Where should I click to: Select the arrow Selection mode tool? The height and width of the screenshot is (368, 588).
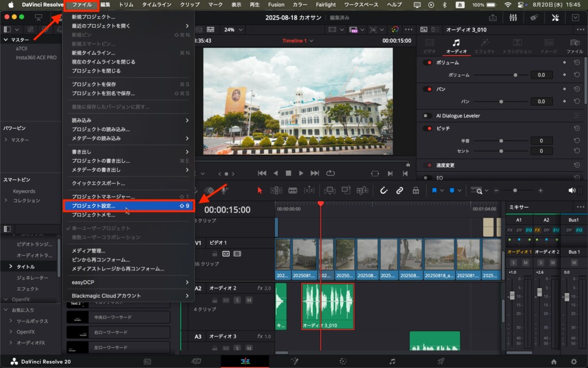(x=260, y=190)
